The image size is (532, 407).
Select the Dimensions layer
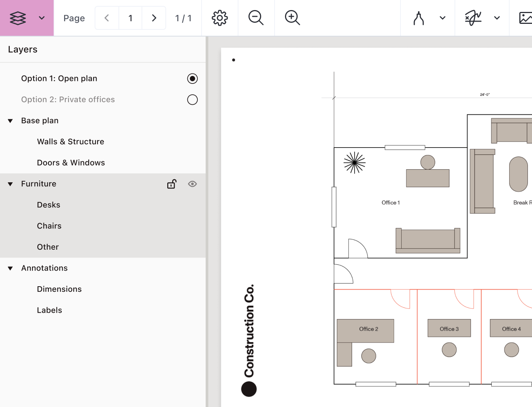pyautogui.click(x=59, y=289)
